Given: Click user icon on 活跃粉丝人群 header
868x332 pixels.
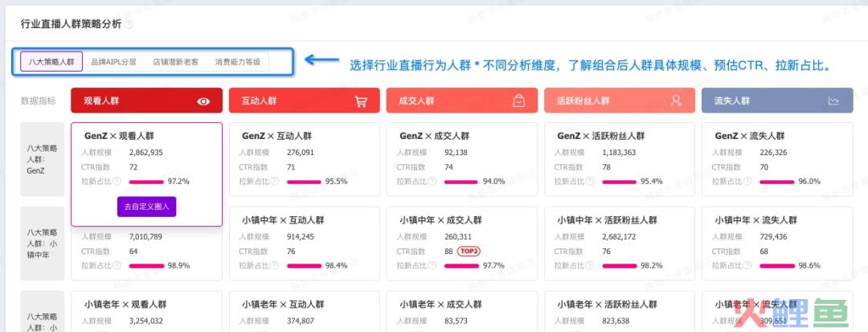Looking at the screenshot, I should pos(676,100).
